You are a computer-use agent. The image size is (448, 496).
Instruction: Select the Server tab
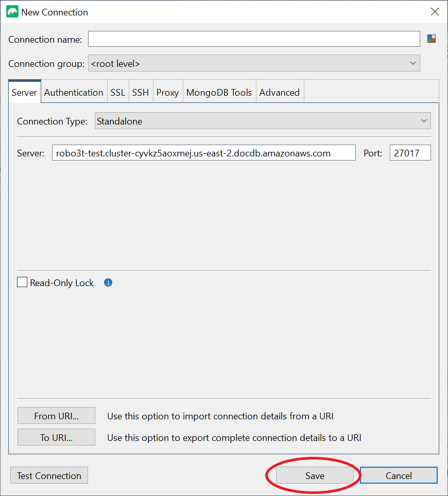(24, 92)
